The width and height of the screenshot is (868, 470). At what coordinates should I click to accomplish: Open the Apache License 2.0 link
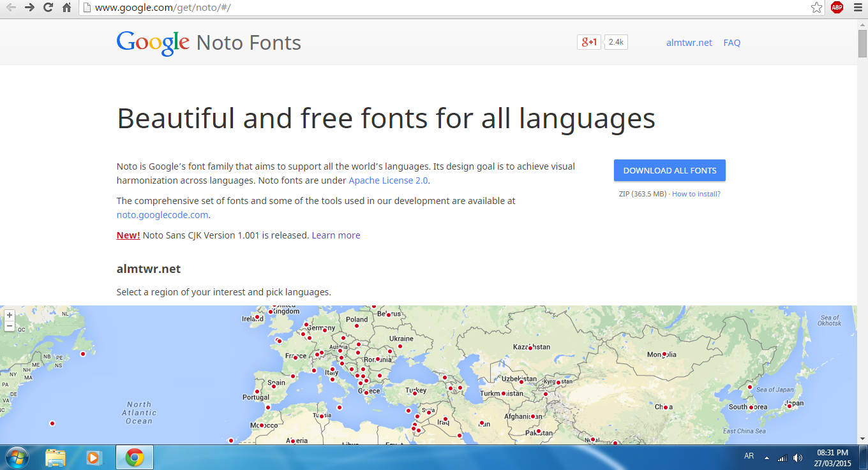click(388, 180)
